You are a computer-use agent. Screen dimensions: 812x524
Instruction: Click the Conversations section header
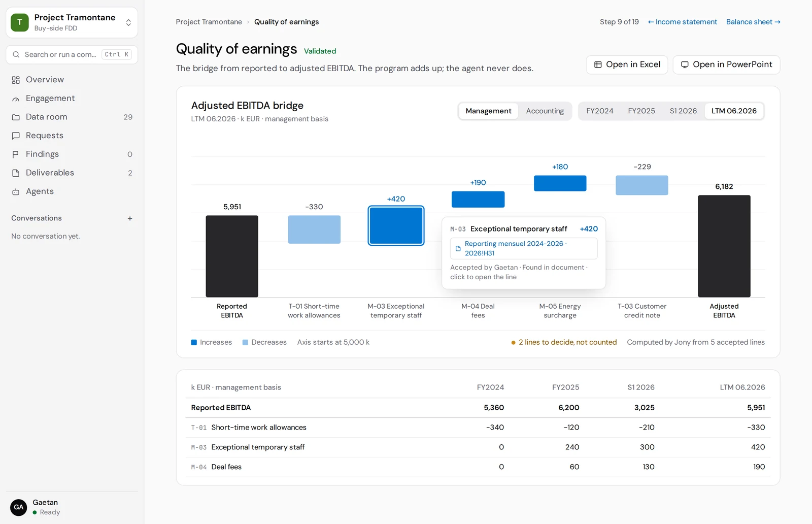pos(37,218)
